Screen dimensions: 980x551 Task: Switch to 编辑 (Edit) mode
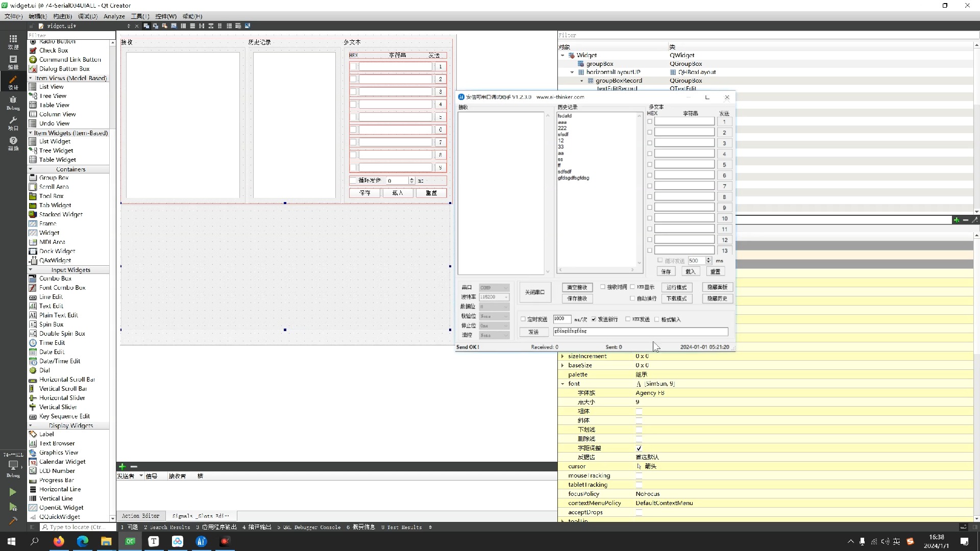13,62
